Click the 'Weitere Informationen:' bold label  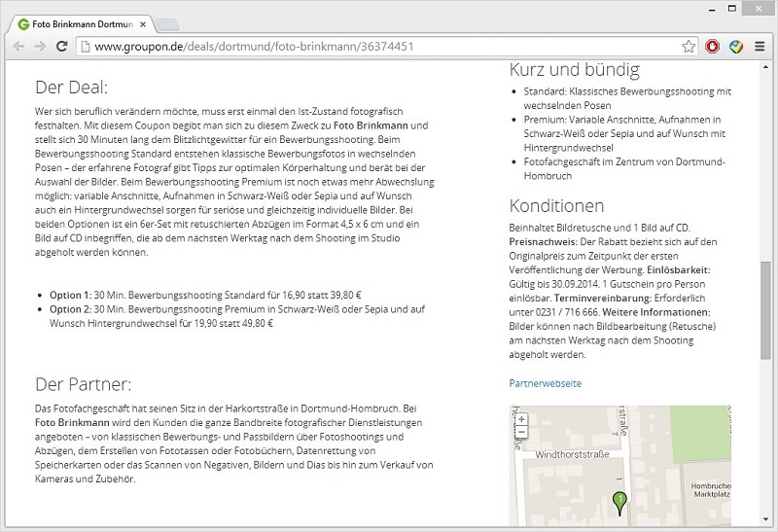[x=655, y=312]
